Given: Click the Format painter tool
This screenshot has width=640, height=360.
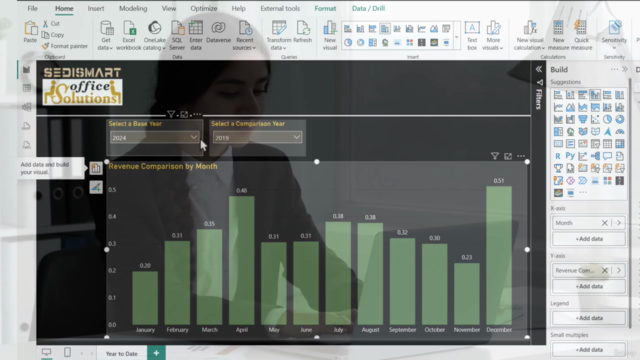Looking at the screenshot, I should coord(65,46).
